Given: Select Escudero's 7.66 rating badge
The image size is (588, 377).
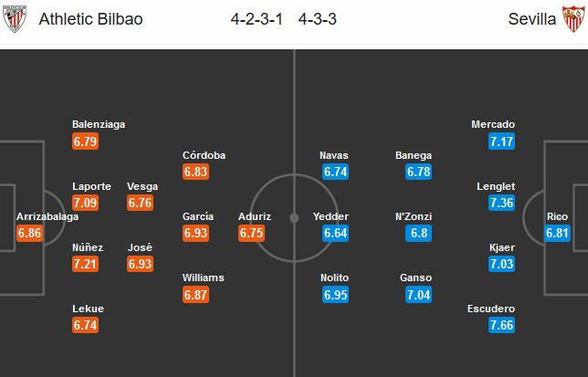Looking at the screenshot, I should 502,325.
